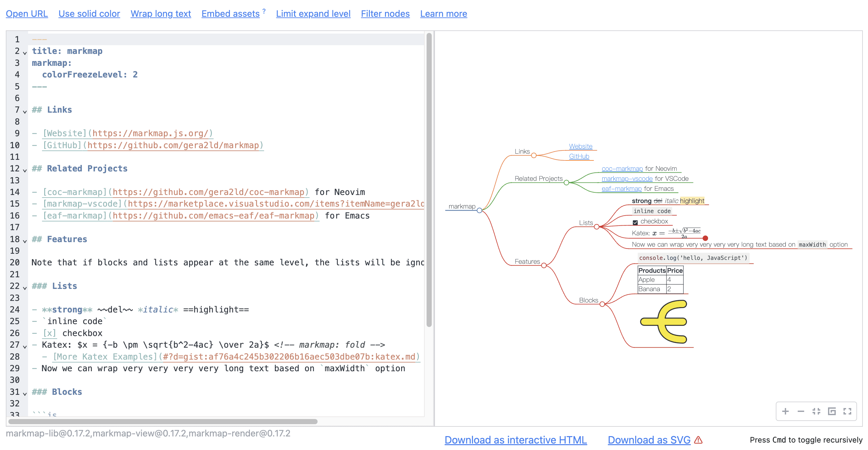Open the Limit expand level option

click(x=313, y=14)
